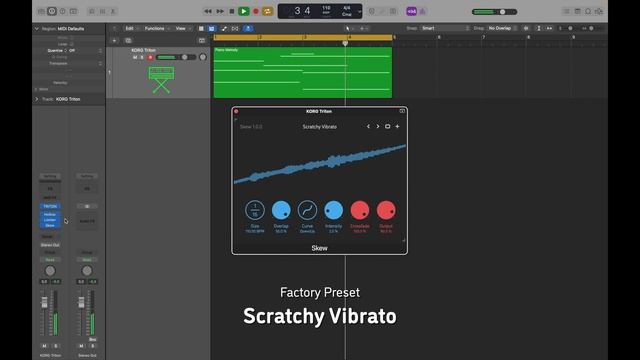Click the vertical auto zoom button
Image resolution: width=640 pixels, height=360 pixels.
pyautogui.click(x=539, y=29)
